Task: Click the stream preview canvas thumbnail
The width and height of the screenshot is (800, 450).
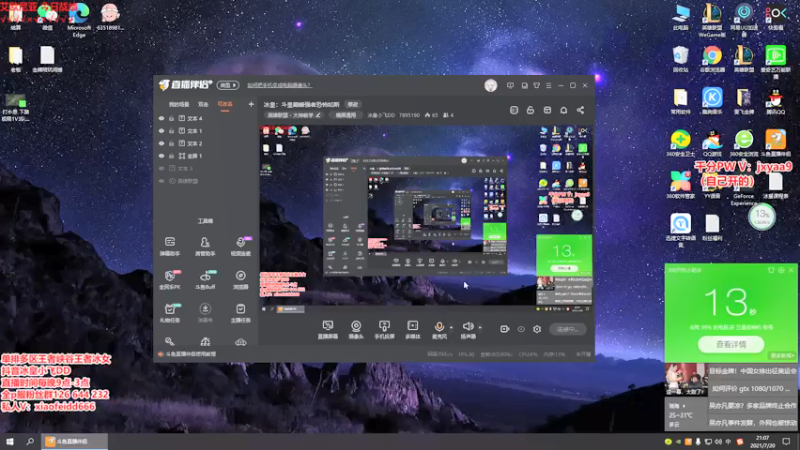Action: [x=426, y=218]
